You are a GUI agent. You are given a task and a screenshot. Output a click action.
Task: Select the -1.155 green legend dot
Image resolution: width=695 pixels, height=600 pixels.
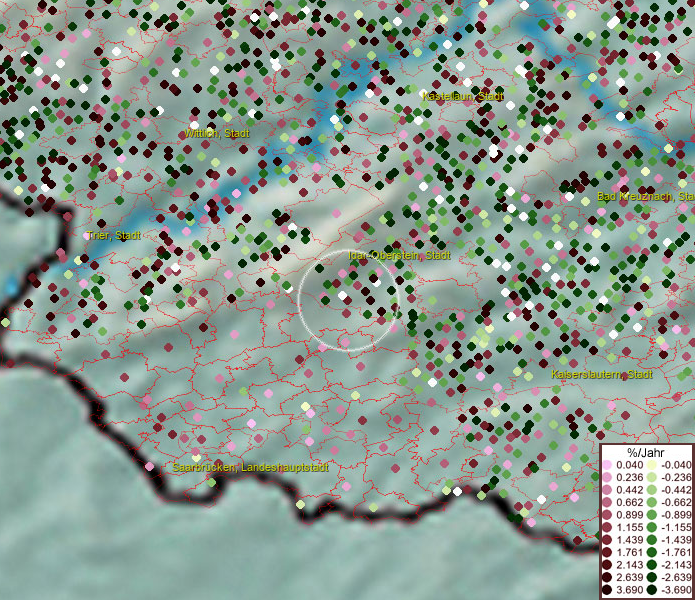[x=651, y=527]
